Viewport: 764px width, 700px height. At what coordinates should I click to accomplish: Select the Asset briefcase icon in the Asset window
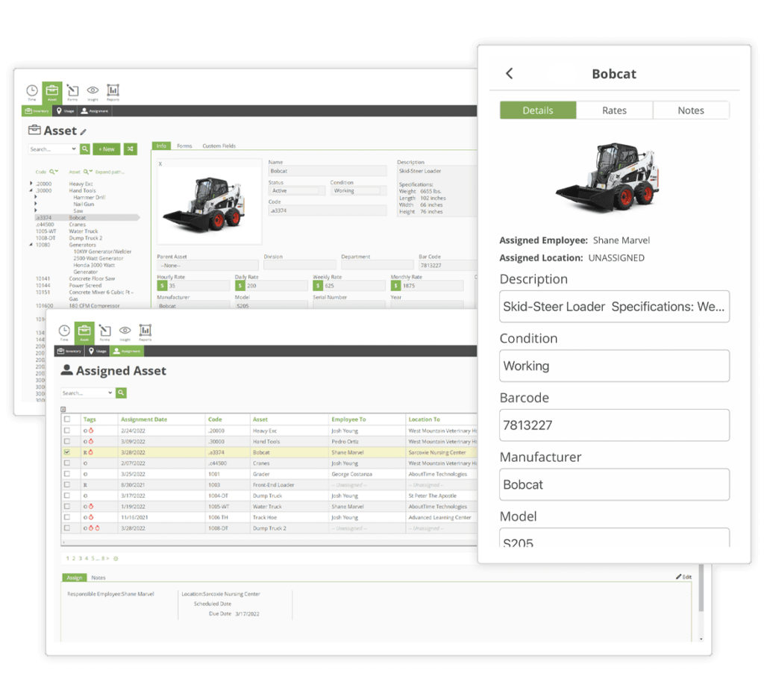click(x=52, y=92)
